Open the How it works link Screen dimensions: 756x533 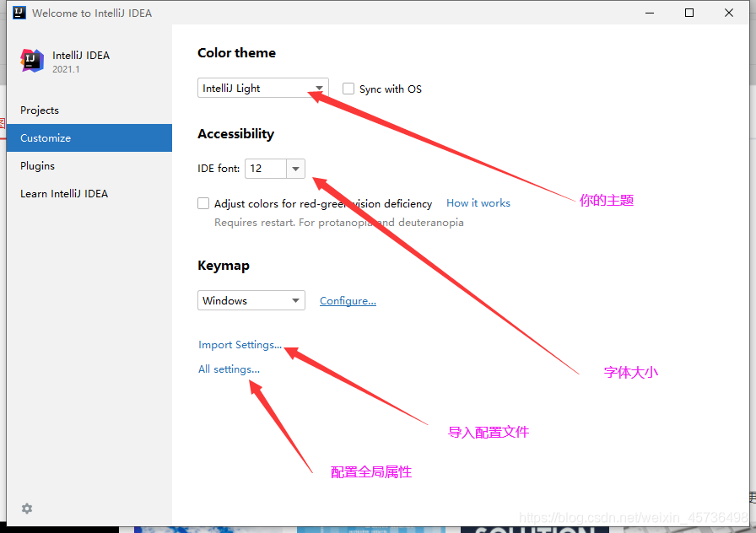(478, 203)
